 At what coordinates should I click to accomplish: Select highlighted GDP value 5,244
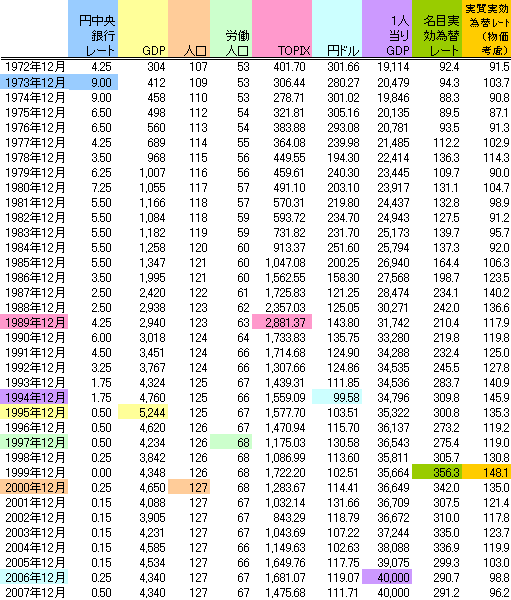pyautogui.click(x=143, y=412)
